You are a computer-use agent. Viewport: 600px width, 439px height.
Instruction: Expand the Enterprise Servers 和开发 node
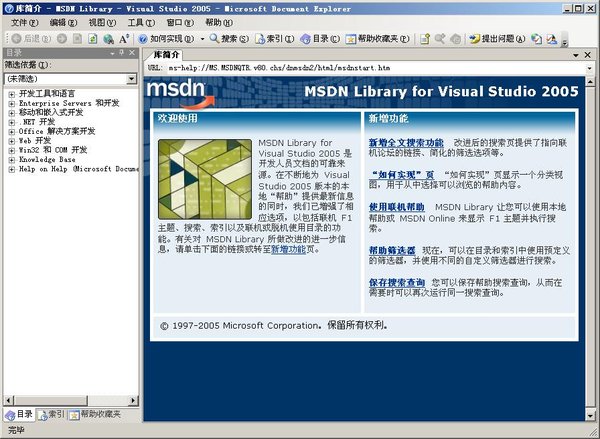pos(12,103)
